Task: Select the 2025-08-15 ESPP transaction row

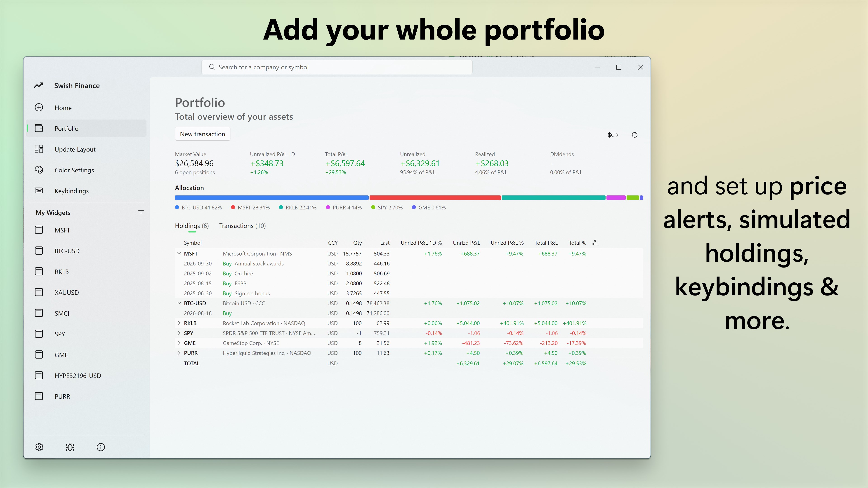Action: coord(409,283)
